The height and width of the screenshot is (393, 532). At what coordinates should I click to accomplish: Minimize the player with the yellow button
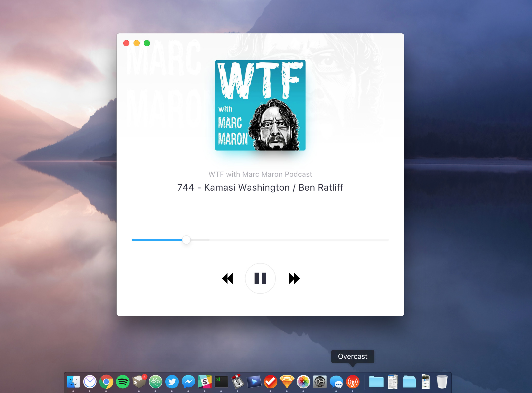pos(137,43)
